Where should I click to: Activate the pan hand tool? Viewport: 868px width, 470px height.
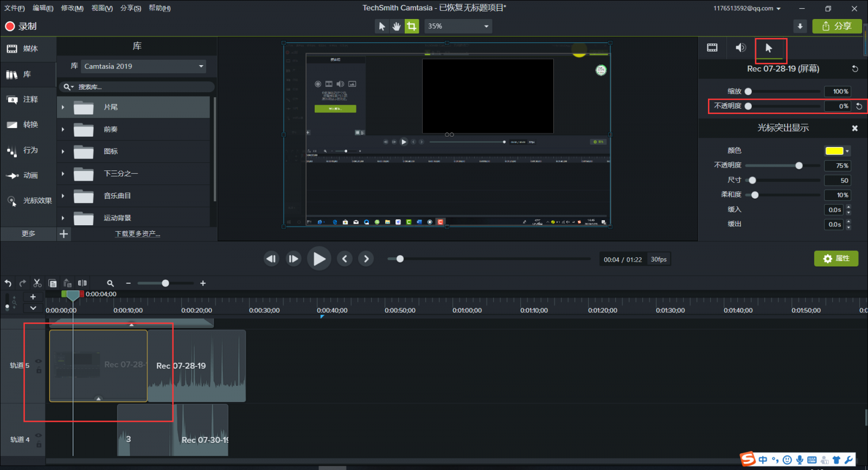397,26
